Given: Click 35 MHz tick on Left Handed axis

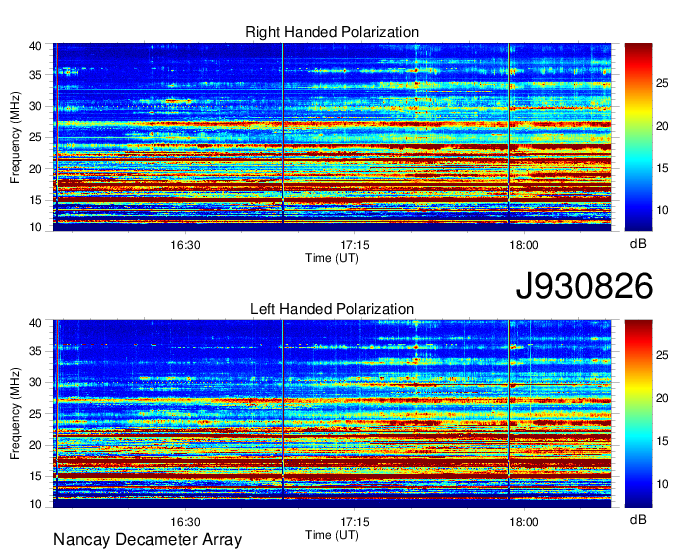Looking at the screenshot, I should pos(36,351).
